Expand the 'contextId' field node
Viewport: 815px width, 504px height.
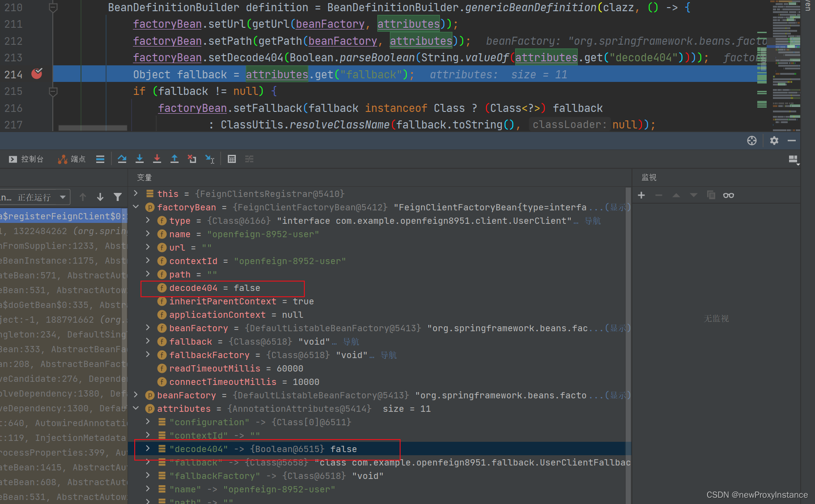coord(148,261)
